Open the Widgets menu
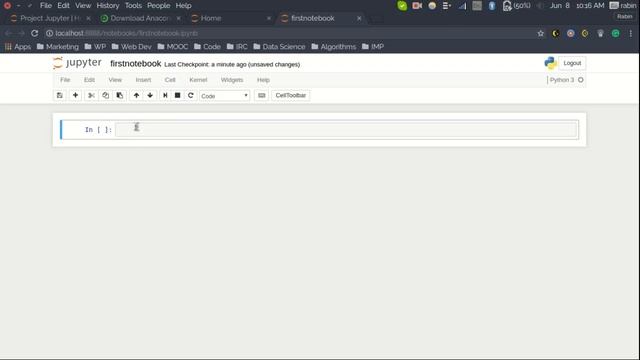The width and height of the screenshot is (640, 360). [232, 80]
